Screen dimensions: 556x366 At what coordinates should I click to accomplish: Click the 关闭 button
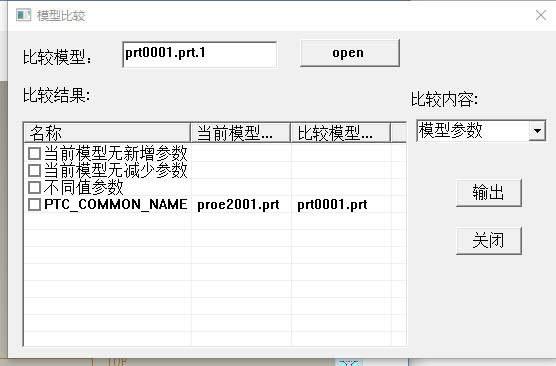489,241
